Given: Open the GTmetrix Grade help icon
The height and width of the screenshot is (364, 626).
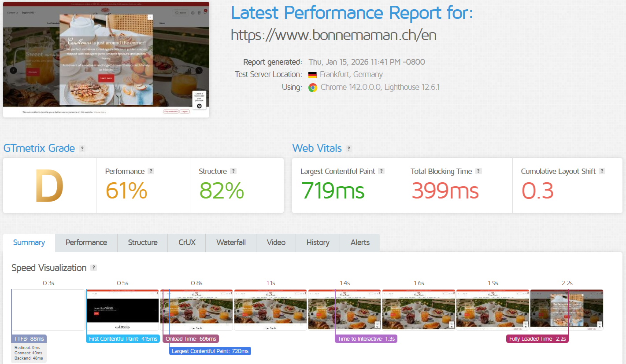Looking at the screenshot, I should pyautogui.click(x=82, y=149).
